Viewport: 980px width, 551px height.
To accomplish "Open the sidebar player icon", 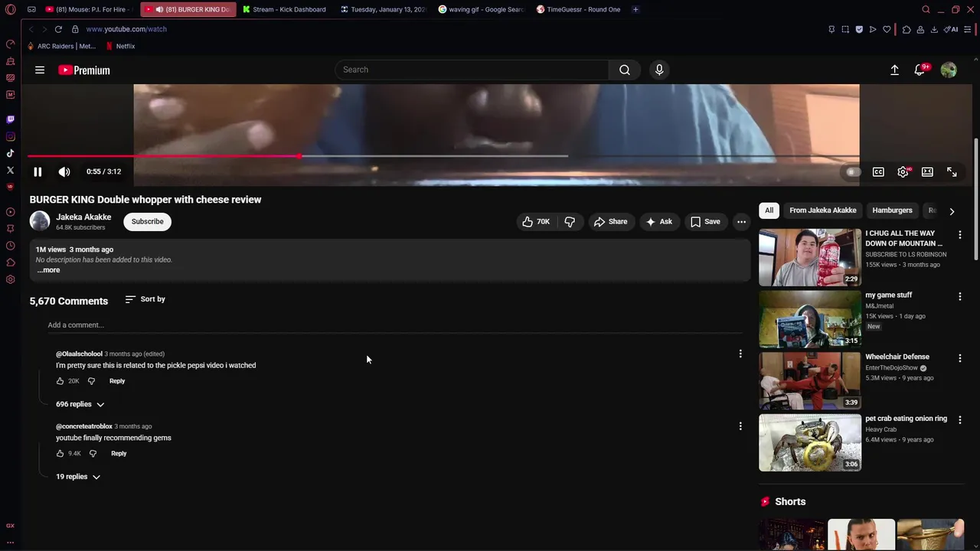I will 10,212.
